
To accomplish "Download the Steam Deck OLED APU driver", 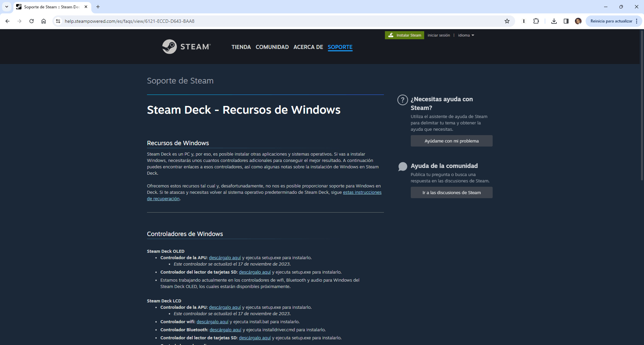I will [x=225, y=258].
